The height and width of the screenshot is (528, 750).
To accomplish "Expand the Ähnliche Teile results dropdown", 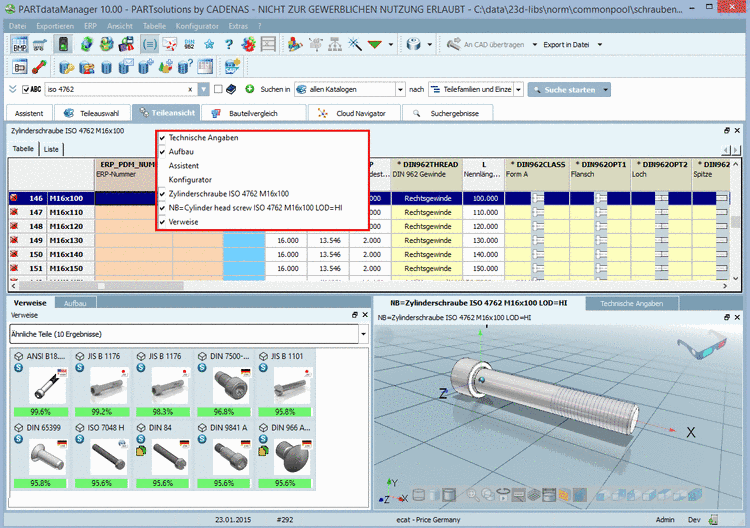I will tap(362, 333).
